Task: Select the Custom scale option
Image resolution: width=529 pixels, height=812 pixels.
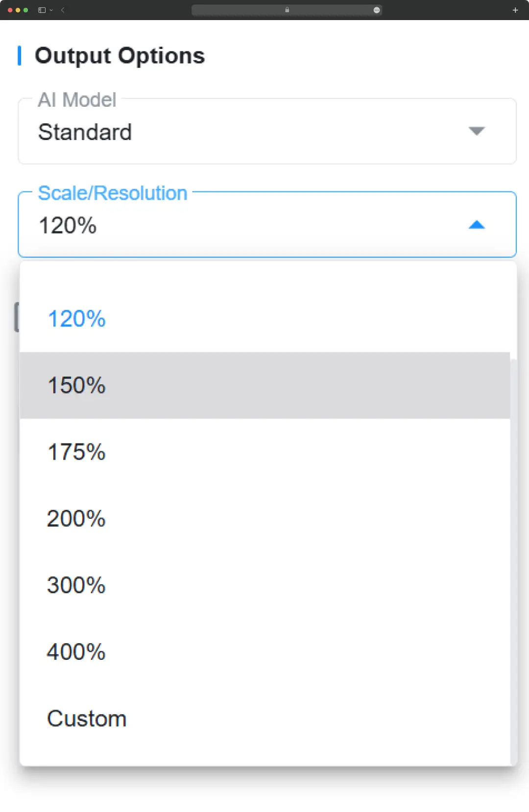Action: tap(265, 718)
